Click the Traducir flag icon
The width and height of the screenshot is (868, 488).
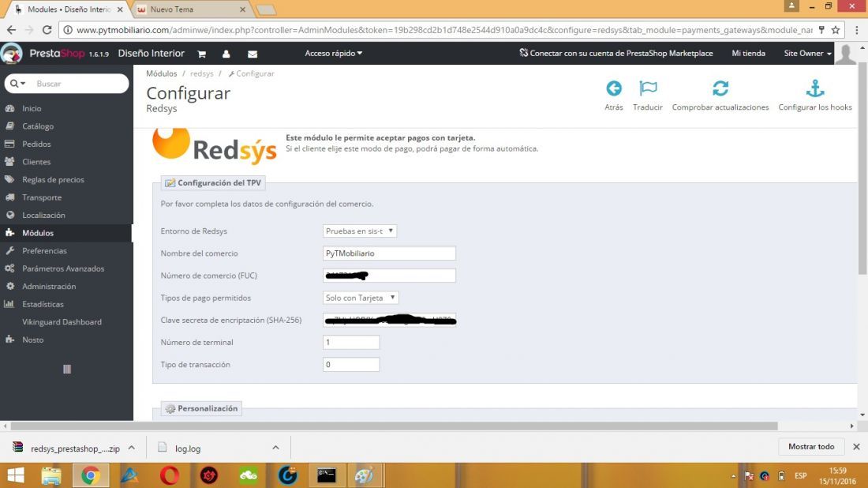[648, 88]
